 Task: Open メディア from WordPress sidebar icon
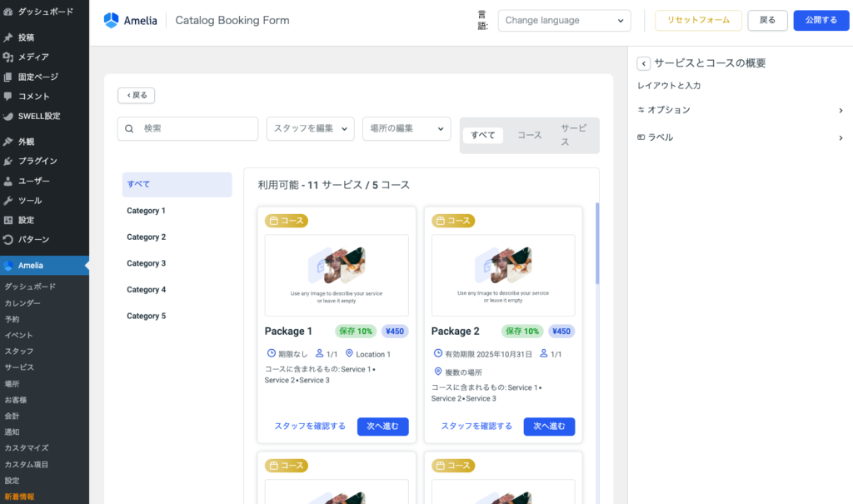click(x=8, y=57)
